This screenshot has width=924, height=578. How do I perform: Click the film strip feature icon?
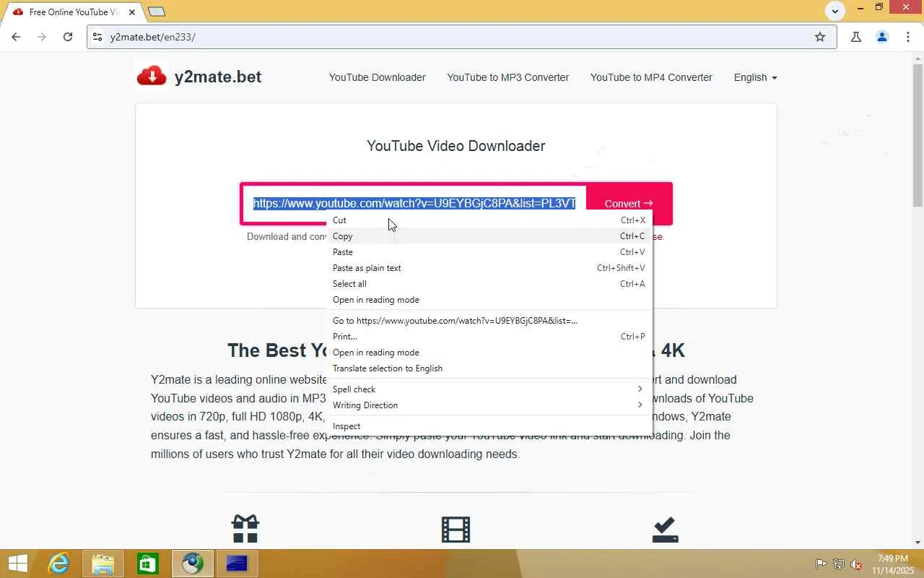click(x=456, y=529)
